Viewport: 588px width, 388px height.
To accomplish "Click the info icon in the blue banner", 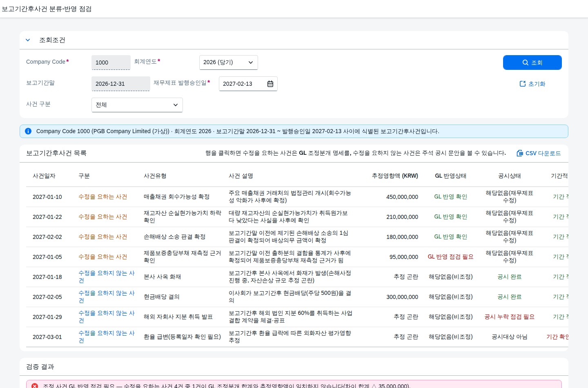I will click(28, 131).
